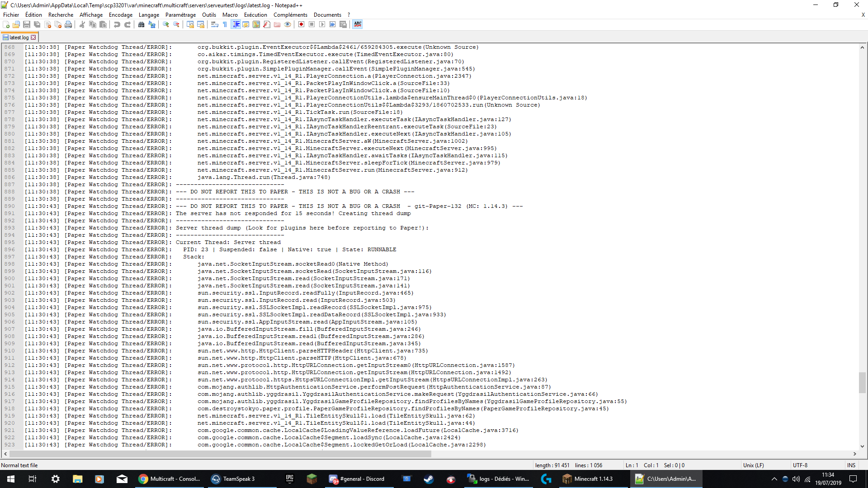Viewport: 868px width, 488px height.
Task: Open Find with the binoculars icon
Action: pos(141,25)
